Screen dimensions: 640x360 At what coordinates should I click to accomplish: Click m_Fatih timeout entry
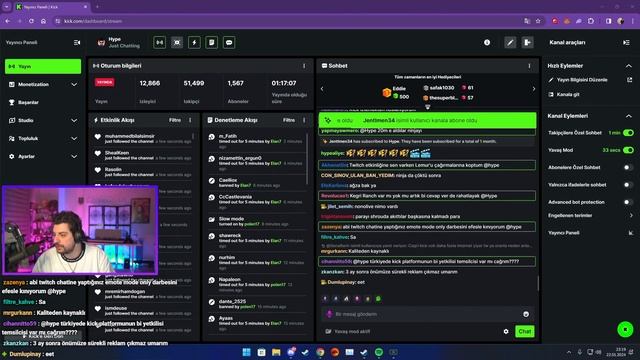(x=256, y=141)
